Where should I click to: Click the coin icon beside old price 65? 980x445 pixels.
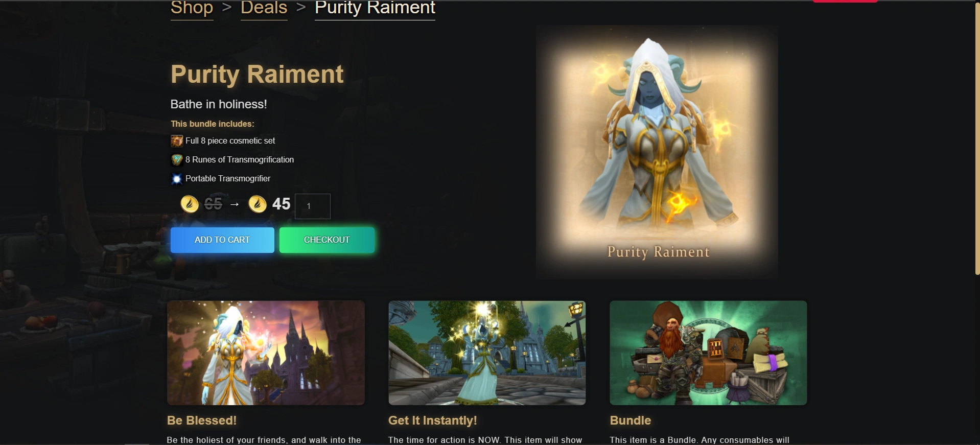190,204
